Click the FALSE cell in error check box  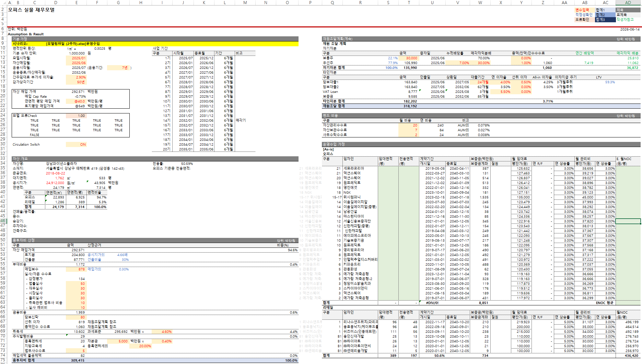tap(34, 135)
